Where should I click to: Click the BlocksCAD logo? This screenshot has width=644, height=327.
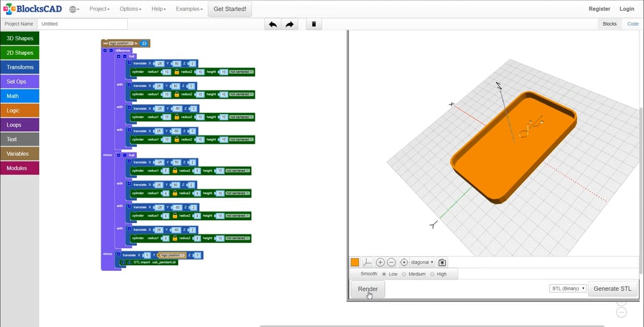point(32,9)
